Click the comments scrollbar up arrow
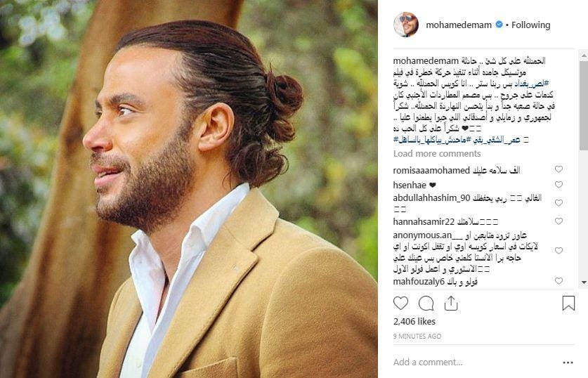 (584, 55)
